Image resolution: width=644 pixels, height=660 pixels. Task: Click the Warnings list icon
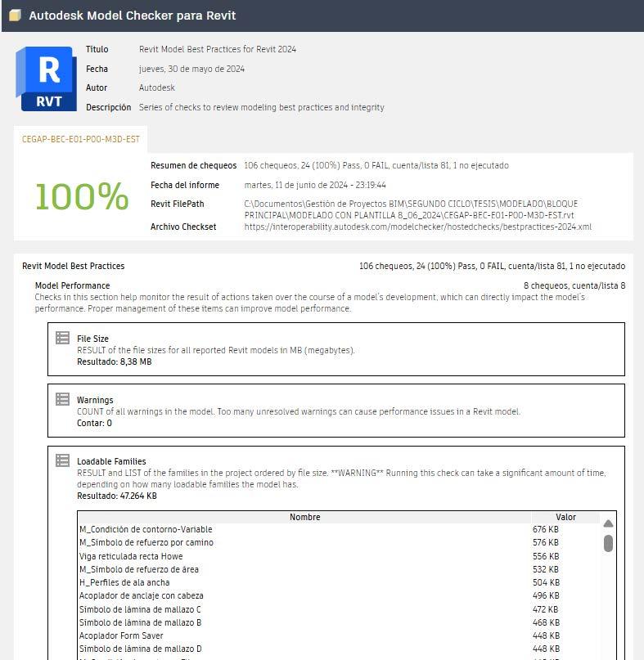click(63, 399)
